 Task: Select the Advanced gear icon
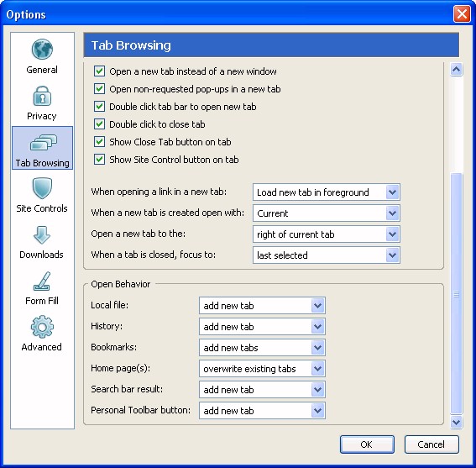coord(42,327)
